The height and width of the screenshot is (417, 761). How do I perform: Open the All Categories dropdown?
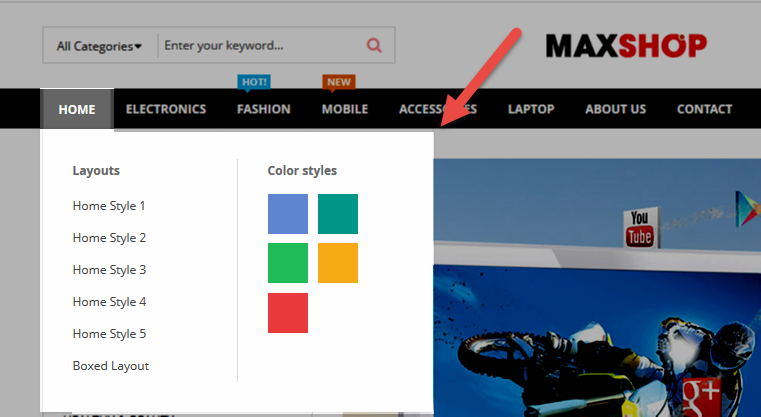tap(99, 46)
